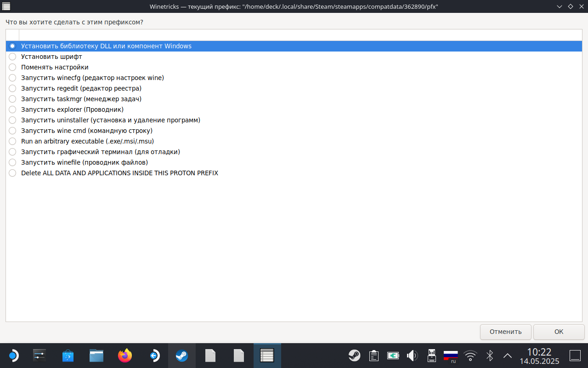588x368 pixels.
Task: Select "Запустить wine cmd (командную строку)"
Action: [x=294, y=131]
